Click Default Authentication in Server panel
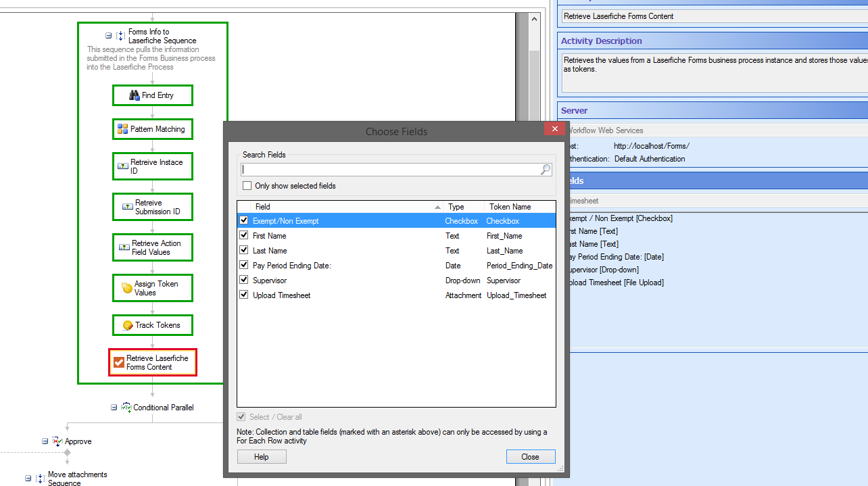This screenshot has height=486, width=868. (650, 159)
